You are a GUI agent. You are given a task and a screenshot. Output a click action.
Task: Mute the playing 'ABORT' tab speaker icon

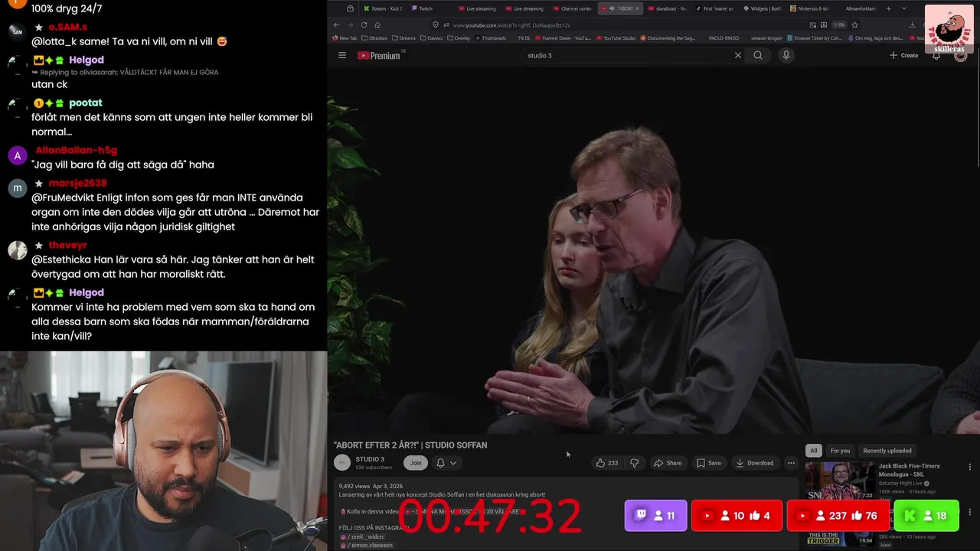612,8
